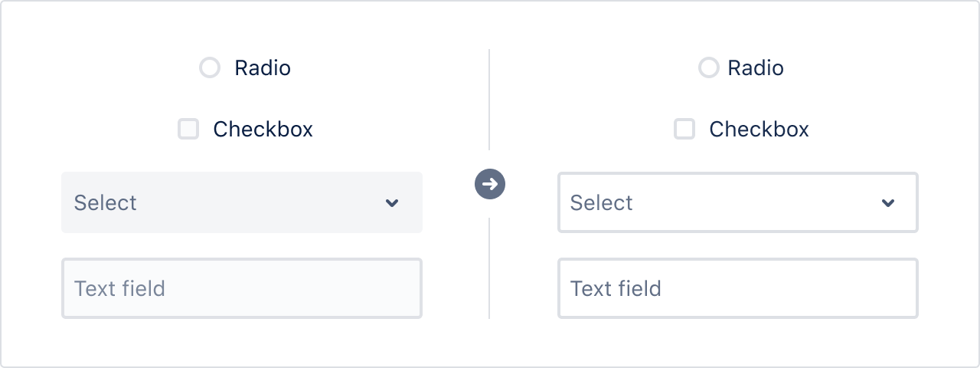980x368 pixels.
Task: Click the 'Text field' placeholder in the right input
Action: click(x=616, y=289)
